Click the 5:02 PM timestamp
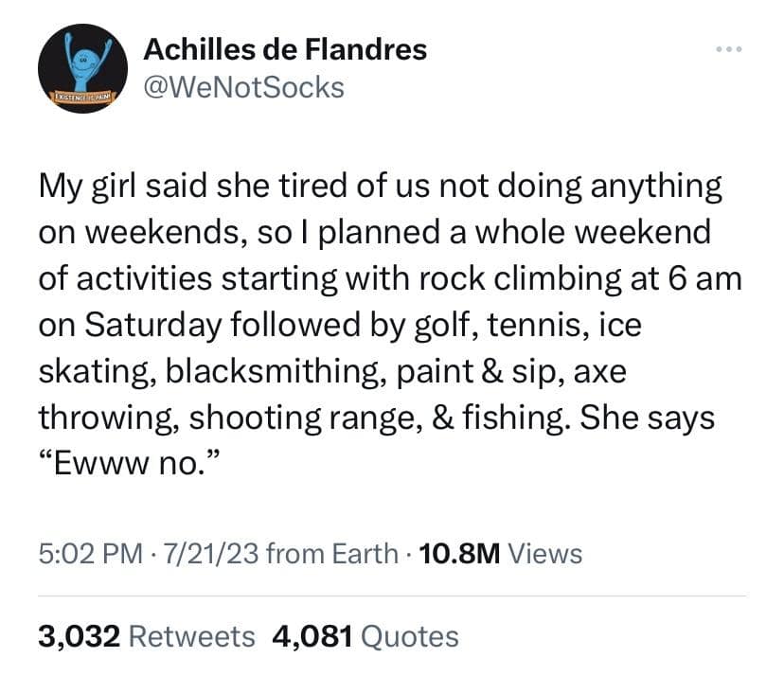 point(88,553)
